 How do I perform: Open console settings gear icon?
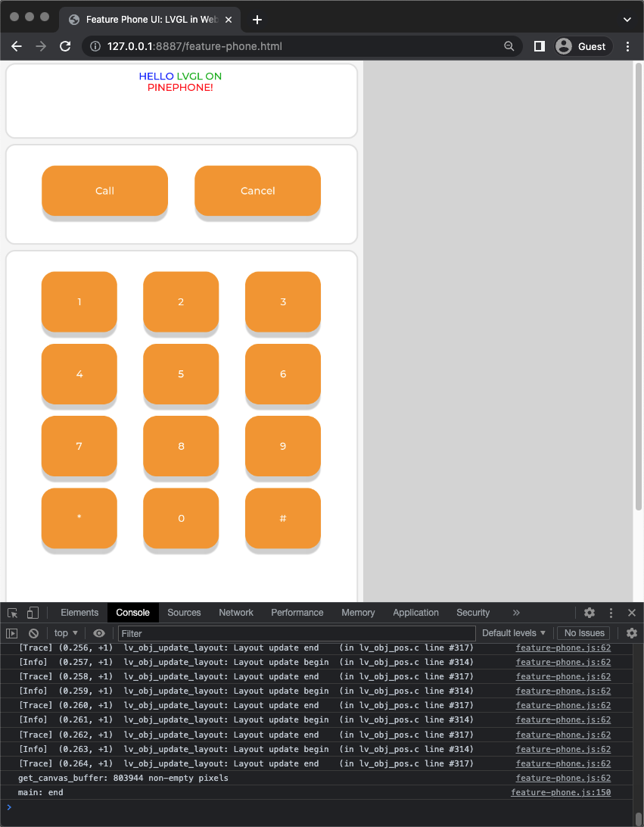pos(631,633)
